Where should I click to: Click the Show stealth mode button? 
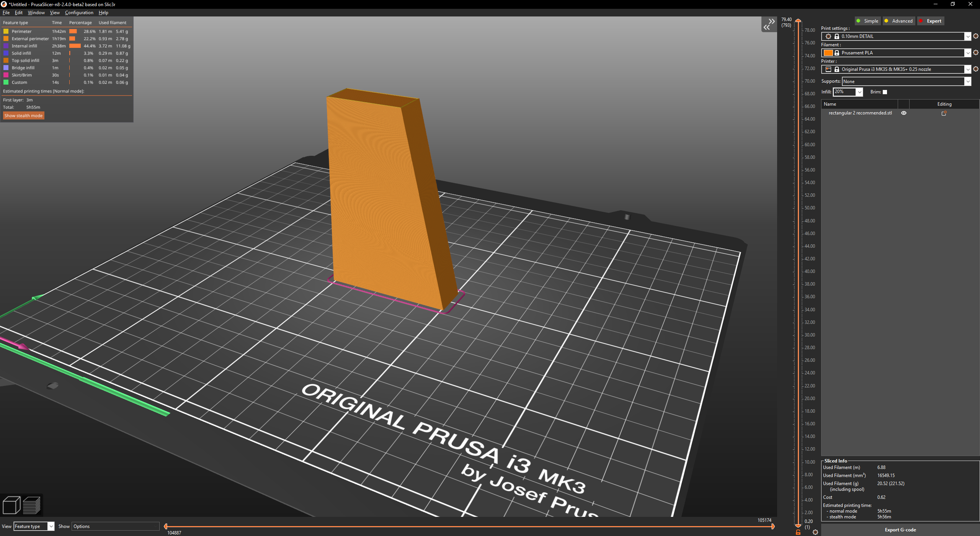(23, 115)
